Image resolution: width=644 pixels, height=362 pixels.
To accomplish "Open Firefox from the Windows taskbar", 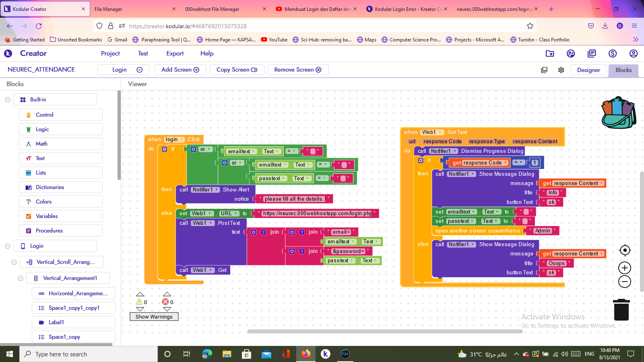I will click(306, 354).
